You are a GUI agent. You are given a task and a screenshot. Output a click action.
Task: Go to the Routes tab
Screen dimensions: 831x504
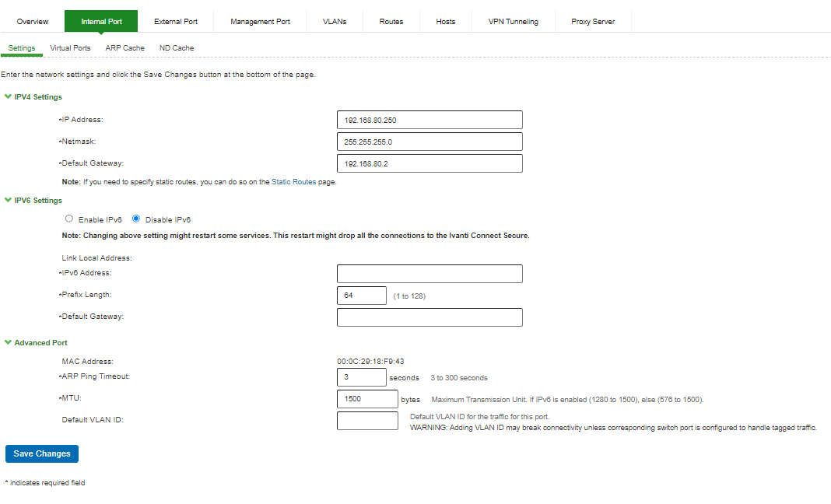tap(391, 22)
